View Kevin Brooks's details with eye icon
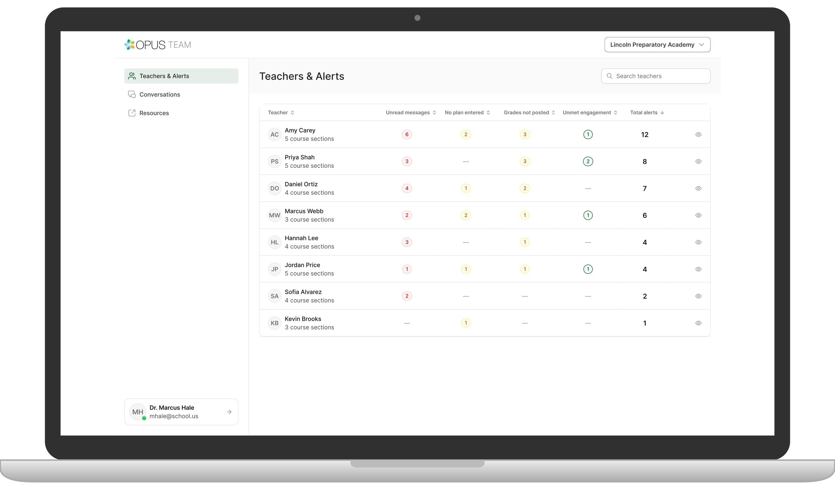Screen dimensions: 835x504 pyautogui.click(x=698, y=323)
